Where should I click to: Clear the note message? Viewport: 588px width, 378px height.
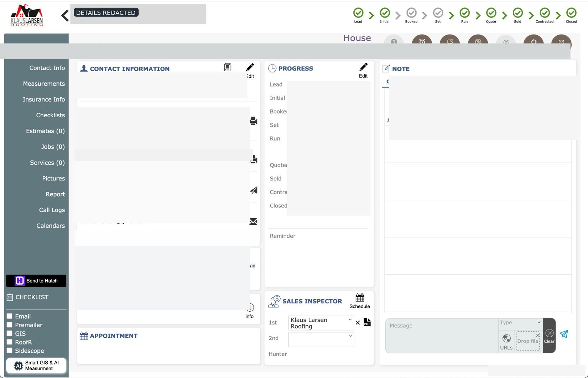click(x=549, y=336)
